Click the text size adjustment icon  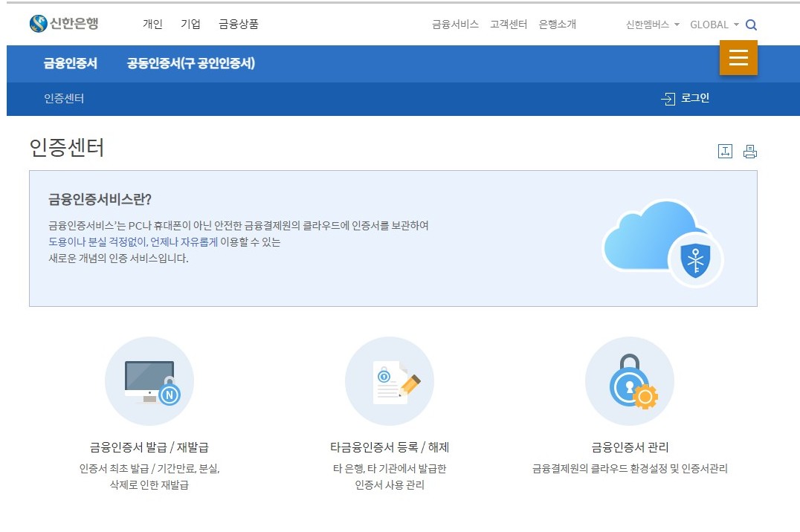click(x=725, y=151)
